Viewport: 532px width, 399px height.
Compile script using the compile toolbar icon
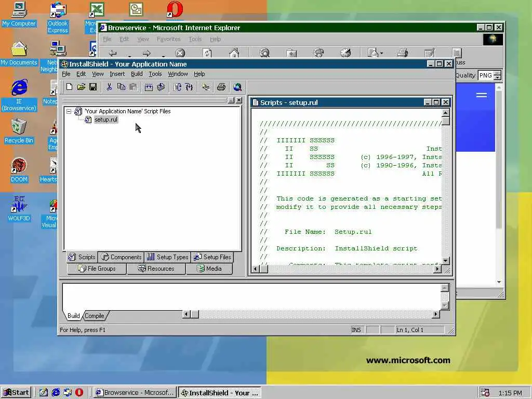coord(149,87)
